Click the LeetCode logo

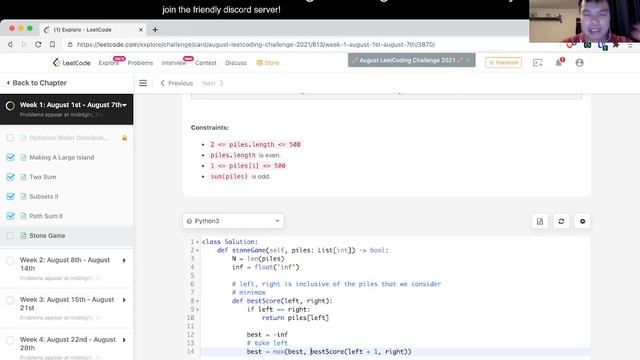click(x=71, y=62)
